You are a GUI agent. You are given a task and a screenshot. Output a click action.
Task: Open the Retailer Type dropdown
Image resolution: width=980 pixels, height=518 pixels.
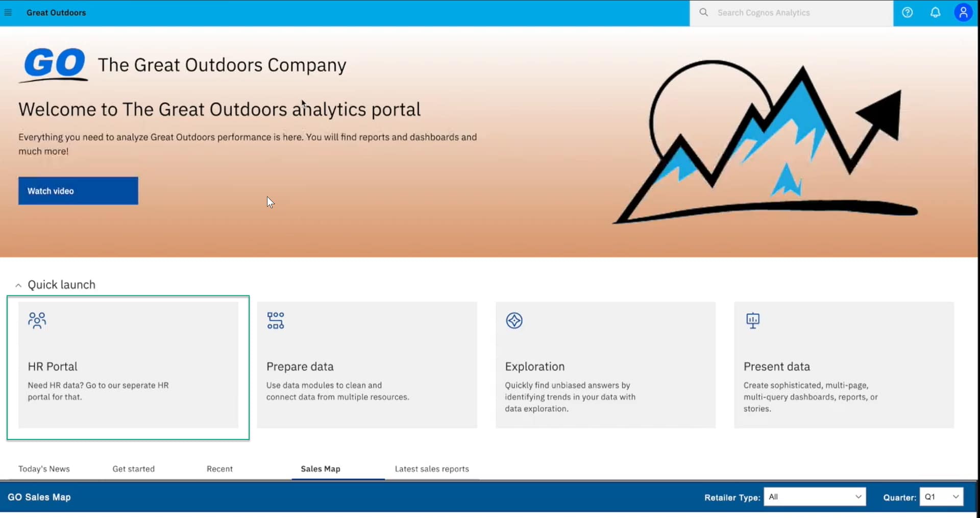(x=814, y=497)
